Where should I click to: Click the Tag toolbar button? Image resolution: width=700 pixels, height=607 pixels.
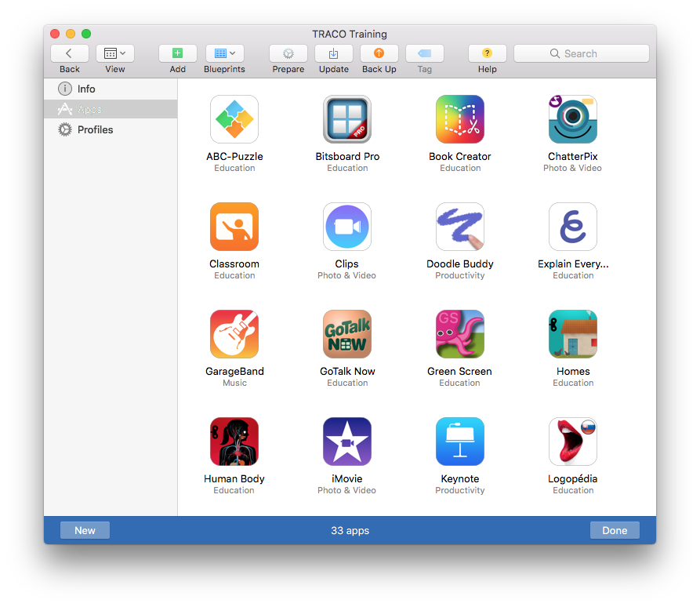[x=425, y=53]
